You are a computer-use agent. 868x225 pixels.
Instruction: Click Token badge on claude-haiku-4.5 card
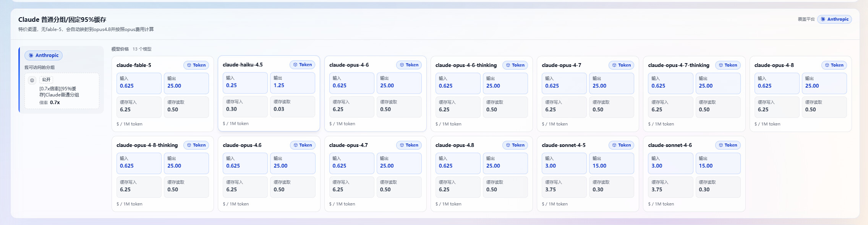[302, 65]
